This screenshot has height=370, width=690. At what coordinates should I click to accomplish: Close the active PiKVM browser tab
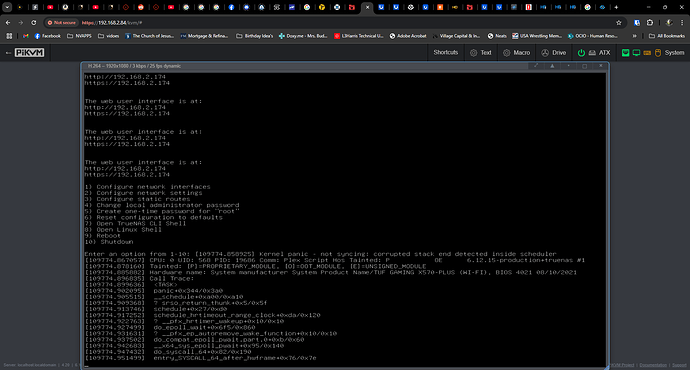367,7
